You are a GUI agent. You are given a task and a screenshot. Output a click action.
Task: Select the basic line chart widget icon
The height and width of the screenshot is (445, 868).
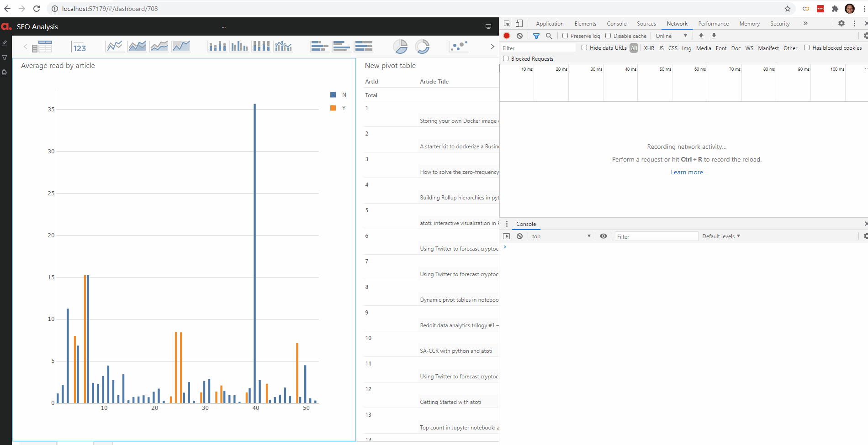tap(115, 46)
